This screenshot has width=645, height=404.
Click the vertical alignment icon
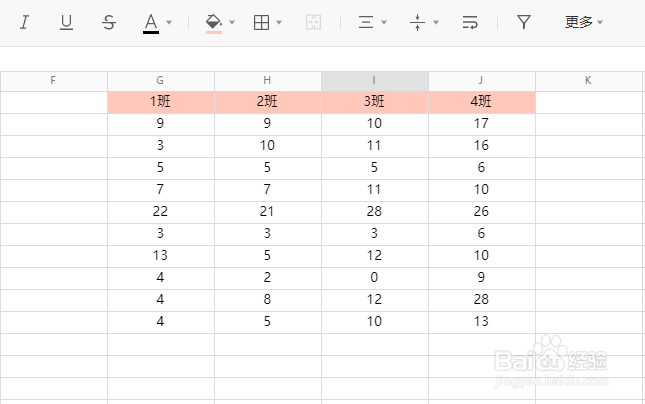419,22
